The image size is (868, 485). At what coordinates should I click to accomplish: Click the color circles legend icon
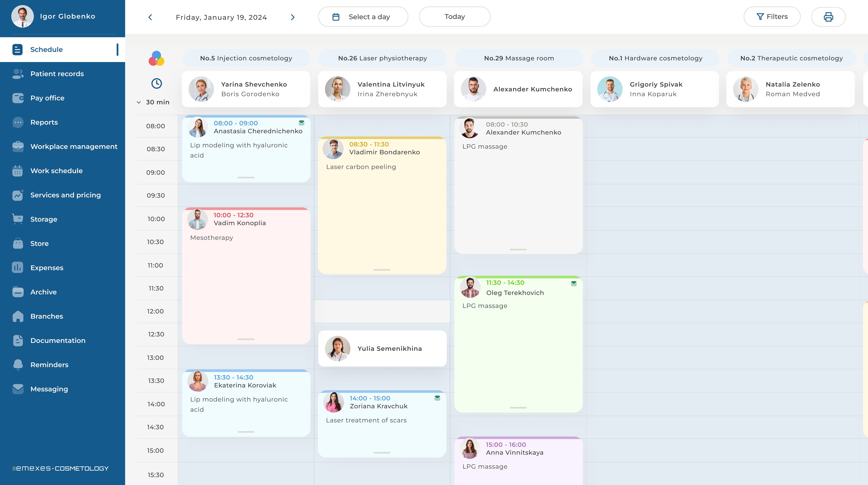coord(156,59)
